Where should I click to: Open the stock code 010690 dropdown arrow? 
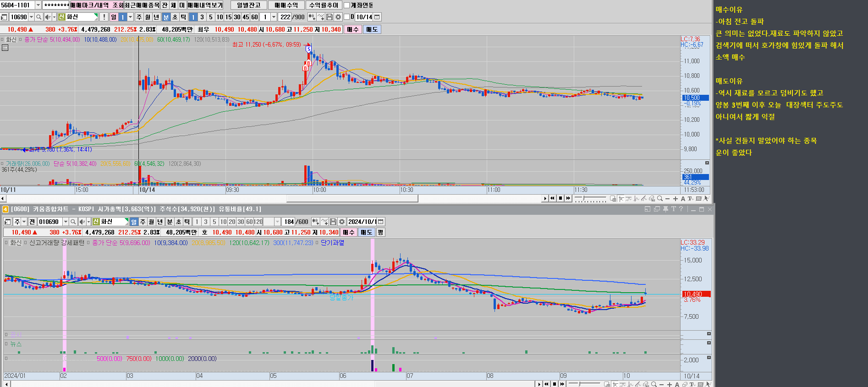(66, 222)
